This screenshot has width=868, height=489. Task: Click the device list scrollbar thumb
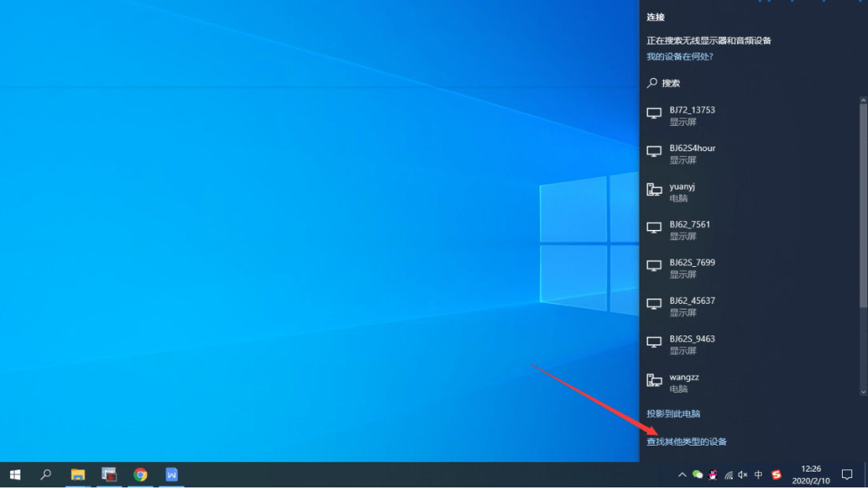(x=863, y=206)
